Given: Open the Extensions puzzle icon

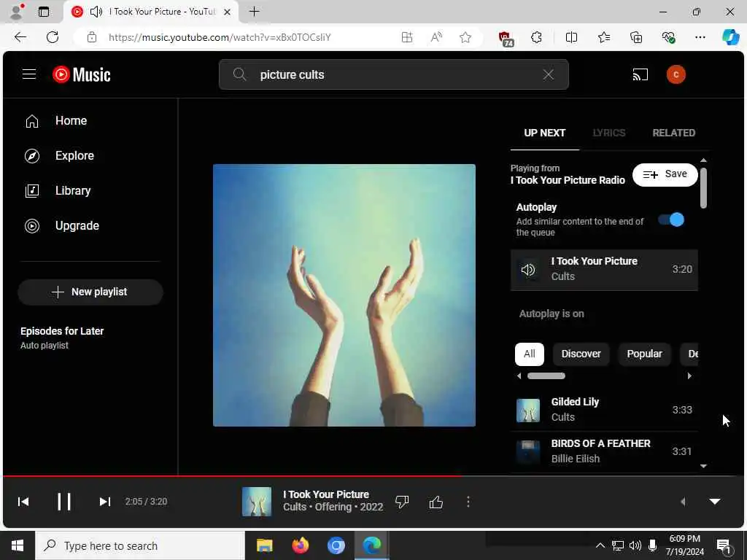Looking at the screenshot, I should pyautogui.click(x=537, y=37).
